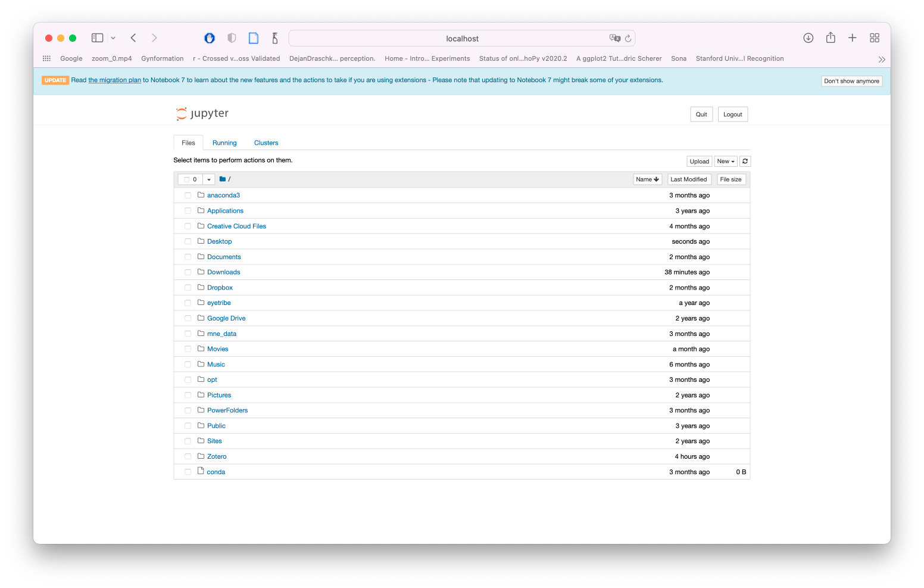Click the anaconda3 folder icon
Screen dimensions: 924x588
[x=201, y=195]
